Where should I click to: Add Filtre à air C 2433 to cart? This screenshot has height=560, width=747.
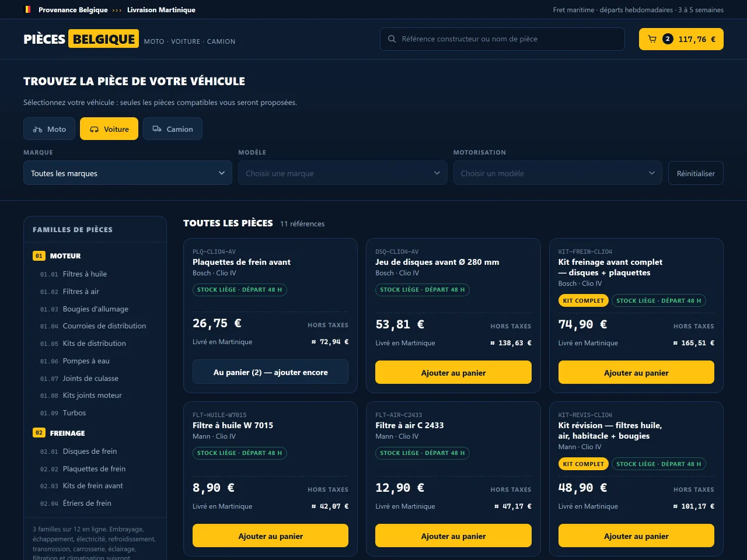pyautogui.click(x=453, y=536)
